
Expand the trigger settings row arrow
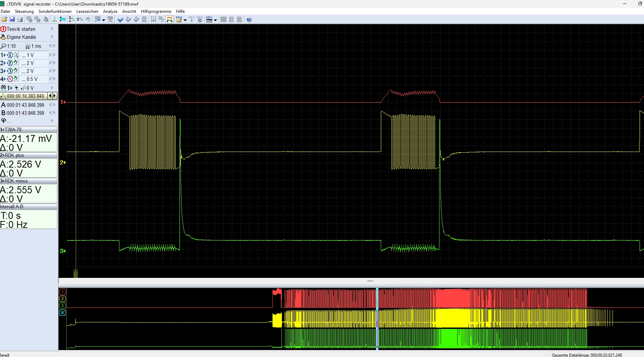[x=52, y=88]
